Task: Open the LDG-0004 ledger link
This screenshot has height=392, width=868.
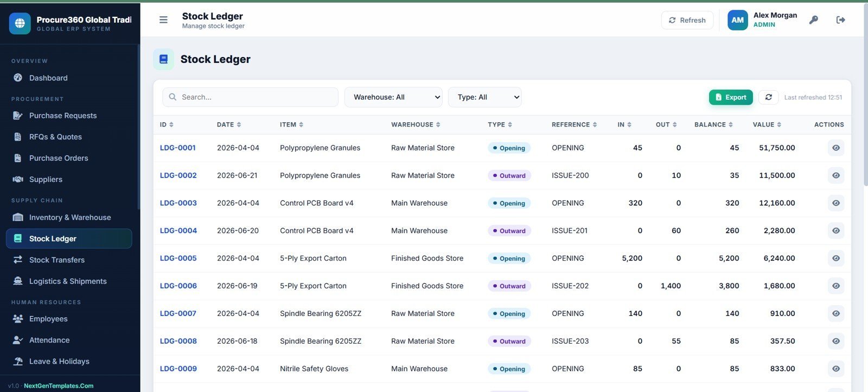Action: (x=178, y=231)
